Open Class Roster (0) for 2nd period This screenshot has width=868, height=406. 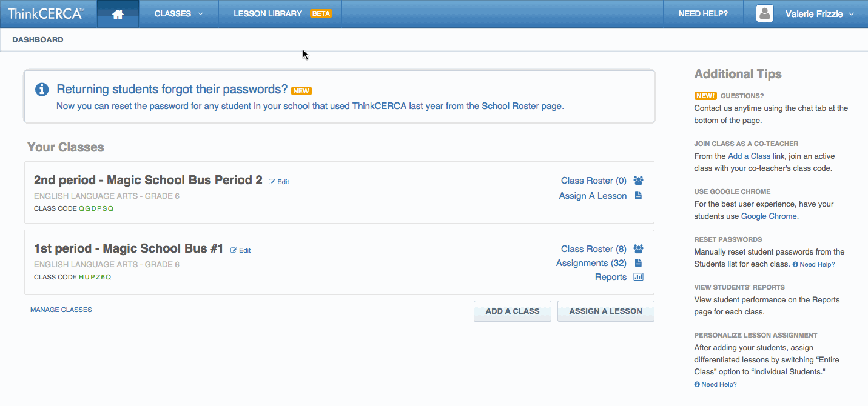point(593,181)
